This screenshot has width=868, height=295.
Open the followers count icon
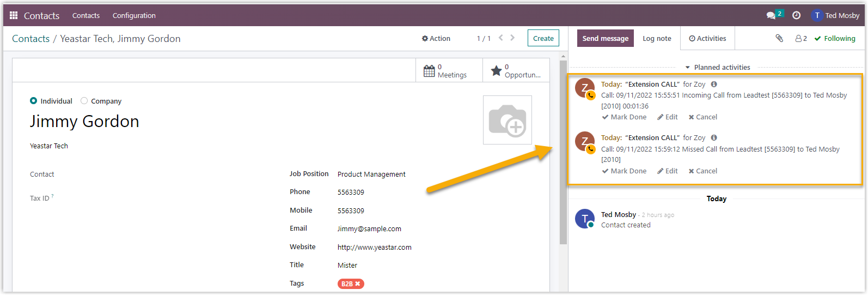tap(800, 39)
